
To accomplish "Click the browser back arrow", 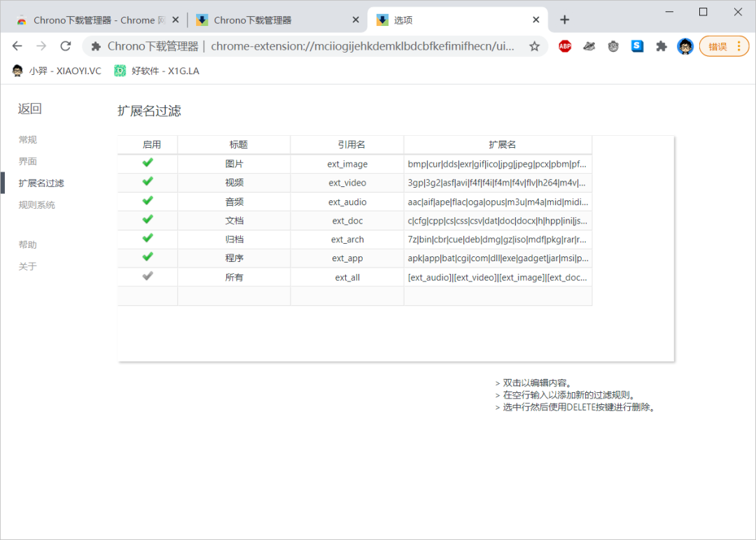I will [x=17, y=46].
